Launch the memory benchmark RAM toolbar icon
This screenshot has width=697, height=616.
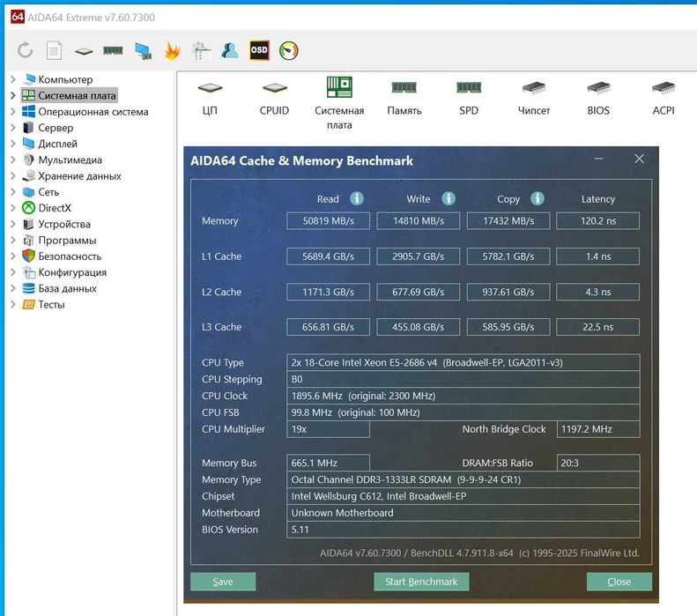point(113,50)
